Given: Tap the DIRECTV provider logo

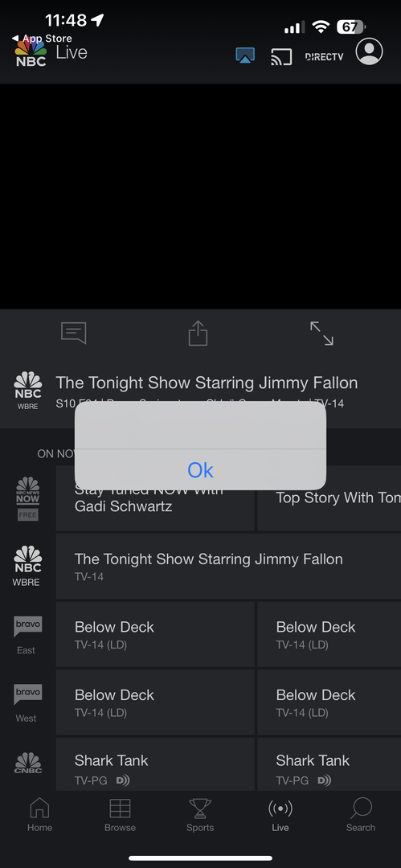Looking at the screenshot, I should [324, 56].
